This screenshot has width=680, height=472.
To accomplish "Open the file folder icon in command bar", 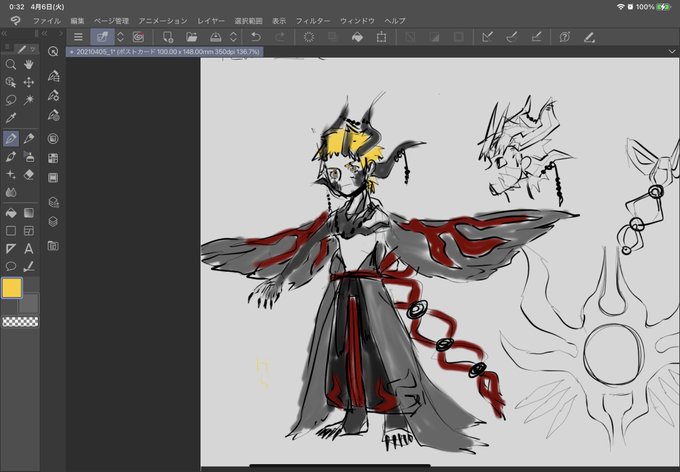I will 191,37.
